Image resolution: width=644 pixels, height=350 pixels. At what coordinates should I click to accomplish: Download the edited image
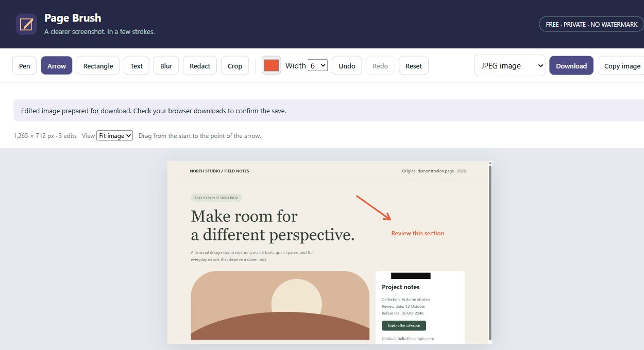(571, 66)
